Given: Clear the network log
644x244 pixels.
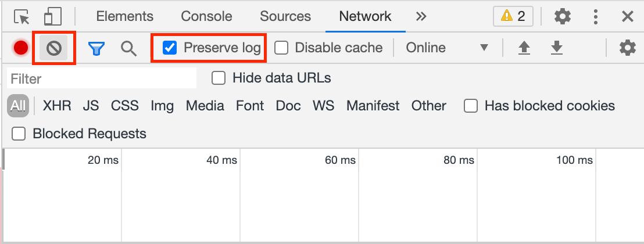Looking at the screenshot, I should (54, 48).
